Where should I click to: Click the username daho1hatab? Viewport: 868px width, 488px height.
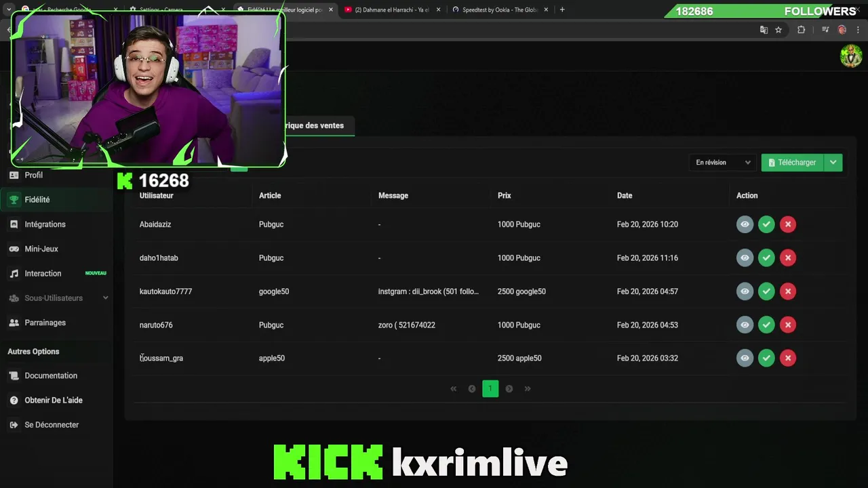click(x=159, y=258)
